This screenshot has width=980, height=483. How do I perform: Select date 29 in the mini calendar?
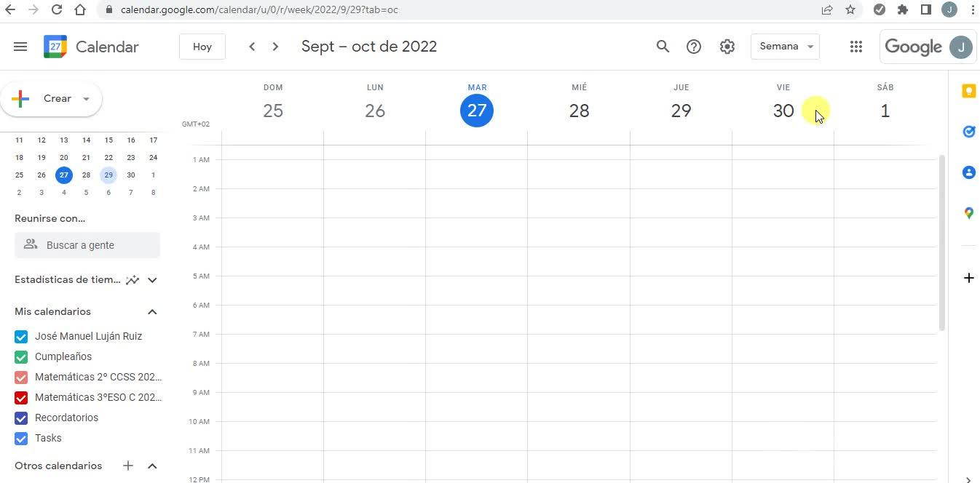coord(108,175)
